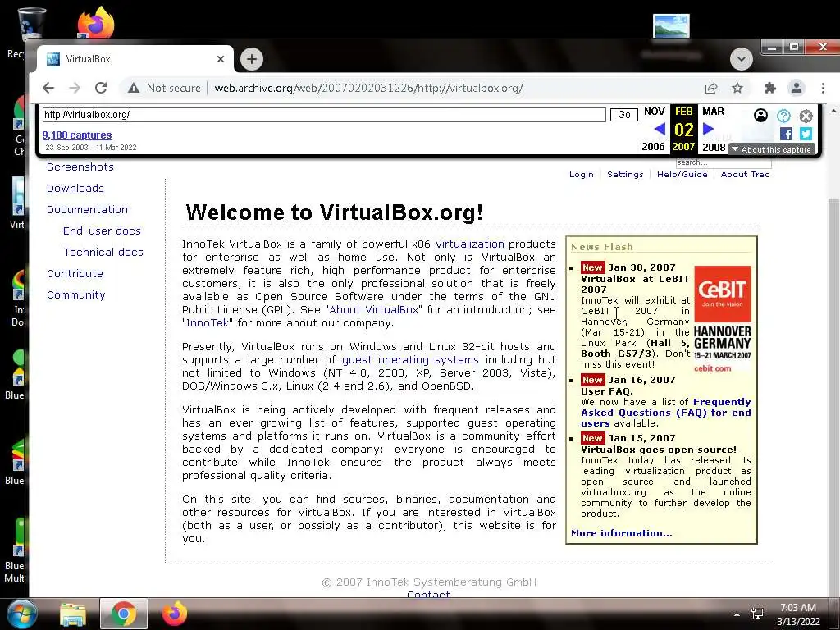840x630 pixels.
Task: Go back using the browser back arrow
Action: pyautogui.click(x=48, y=88)
